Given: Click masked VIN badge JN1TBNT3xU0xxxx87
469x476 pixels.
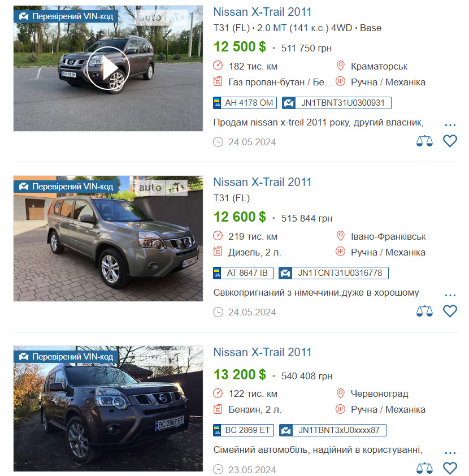Looking at the screenshot, I should pyautogui.click(x=333, y=430).
